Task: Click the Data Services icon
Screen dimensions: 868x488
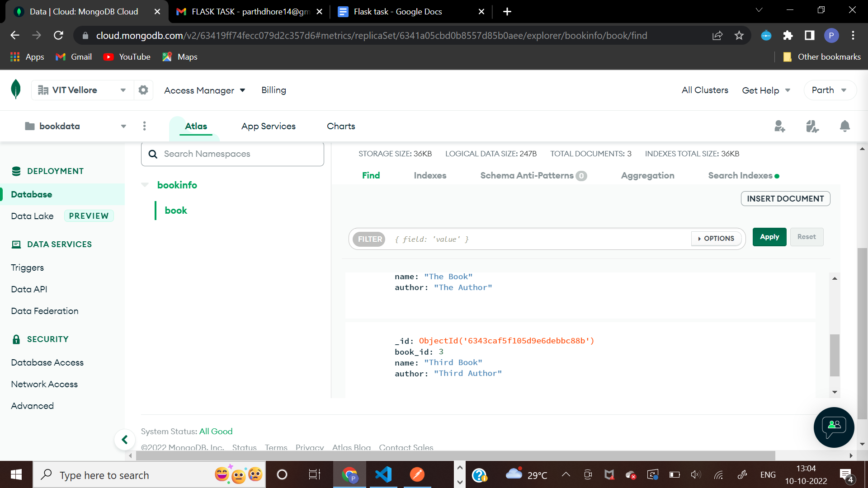Action: coord(17,244)
